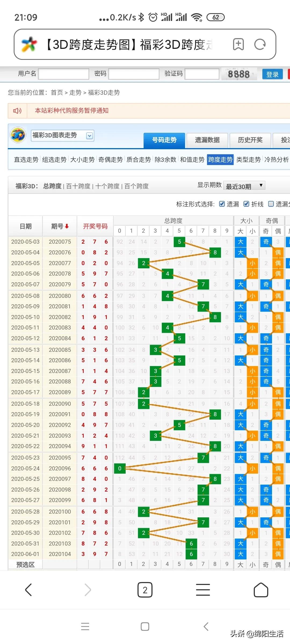Select the 跨度走势 chart
This screenshot has width=290, height=644.
pyautogui.click(x=220, y=160)
